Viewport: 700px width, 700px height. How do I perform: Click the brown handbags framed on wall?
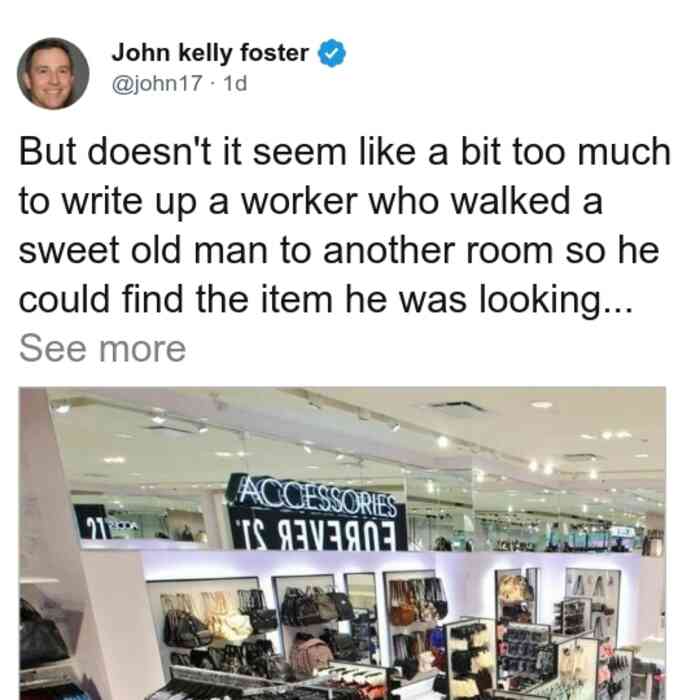(415, 600)
